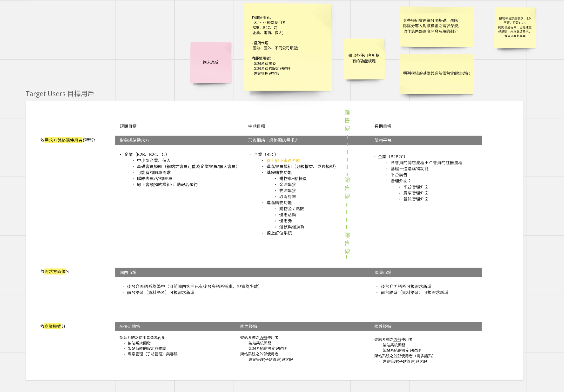Viewport: 564px width, 392px height.
Task: Click the 國際市場 header text
Action: point(383,273)
